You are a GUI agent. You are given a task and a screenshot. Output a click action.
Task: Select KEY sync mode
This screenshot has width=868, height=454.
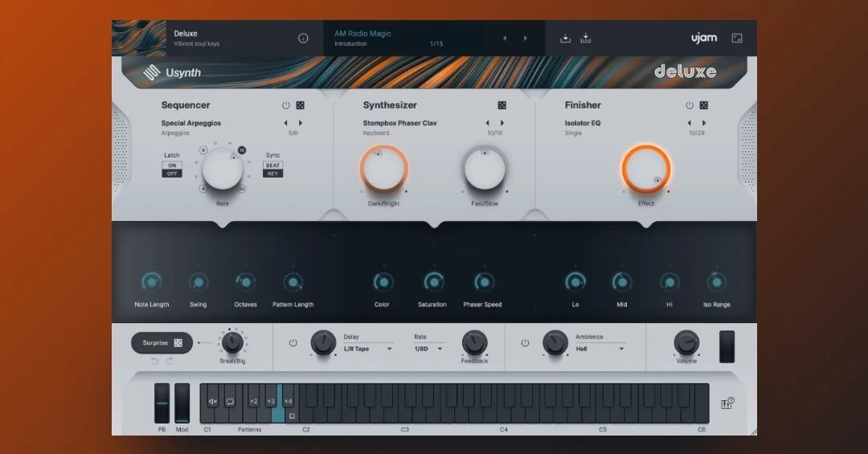[273, 174]
